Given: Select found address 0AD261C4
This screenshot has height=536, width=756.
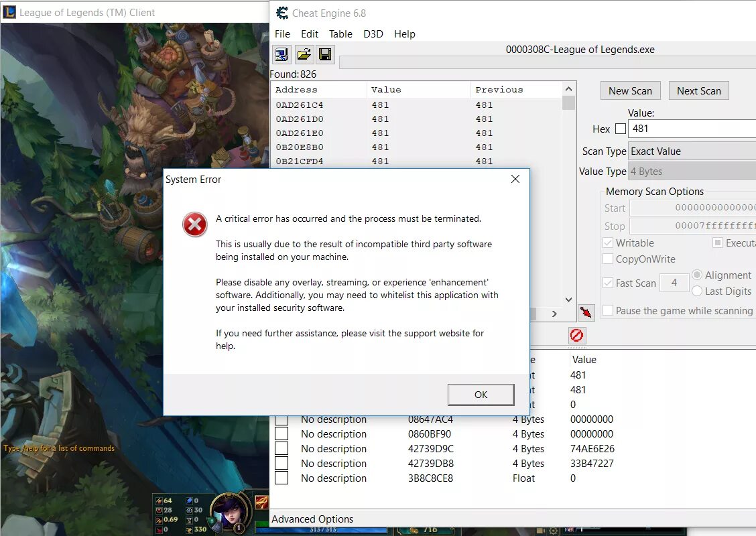Looking at the screenshot, I should (417, 105).
